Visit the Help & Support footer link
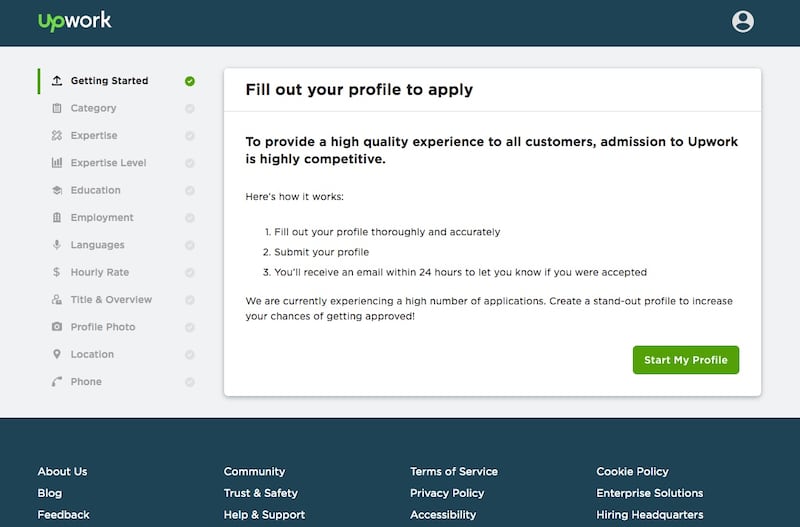The image size is (800, 527). (264, 515)
